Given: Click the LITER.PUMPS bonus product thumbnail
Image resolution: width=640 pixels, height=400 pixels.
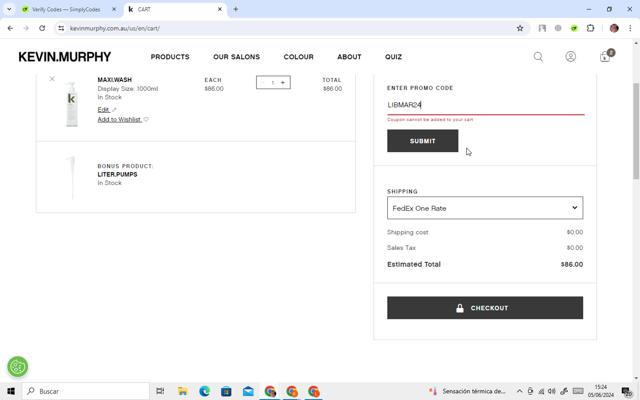Looking at the screenshot, I should tap(72, 178).
